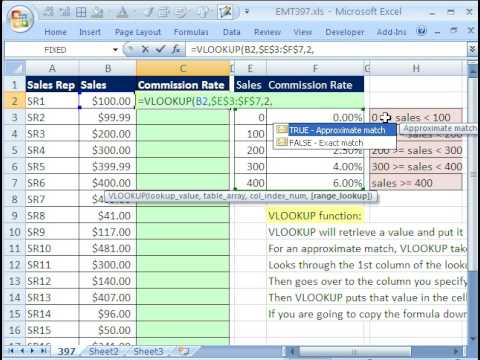Open the Page Layout ribbon tab

pos(138,32)
